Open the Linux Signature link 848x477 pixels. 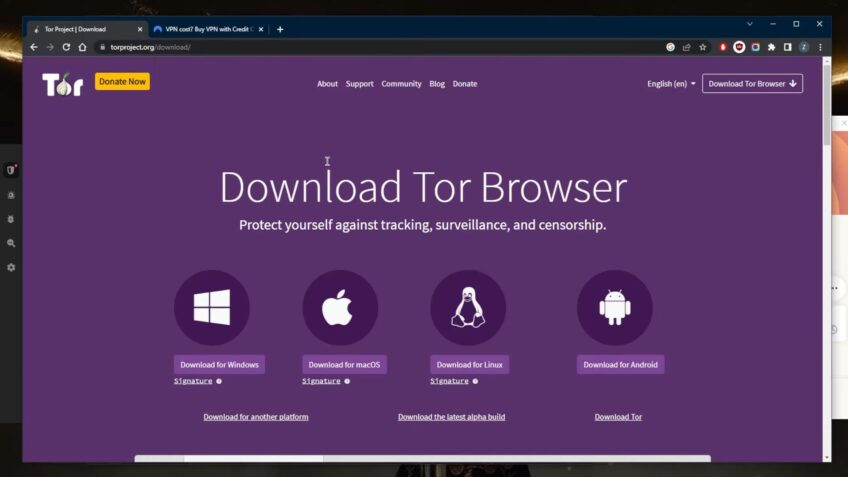pyautogui.click(x=449, y=381)
